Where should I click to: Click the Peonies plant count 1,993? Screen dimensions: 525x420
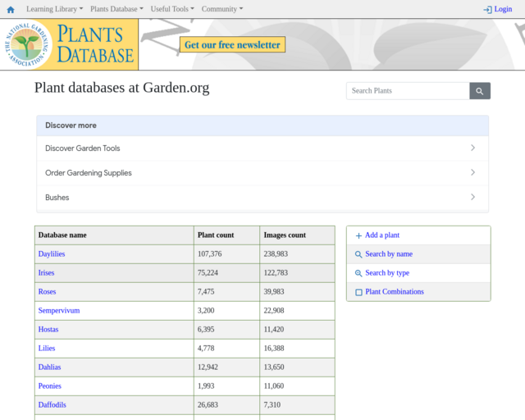coord(206,386)
